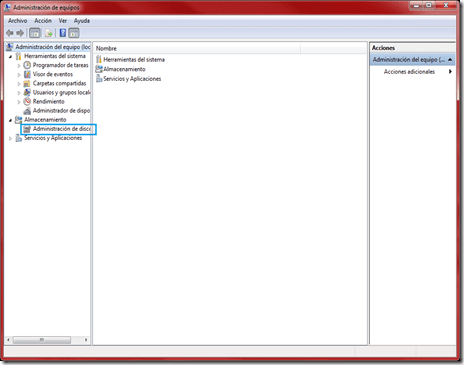Click the Programador de tareas clock icon
This screenshot has width=464, height=365.
pos(27,65)
